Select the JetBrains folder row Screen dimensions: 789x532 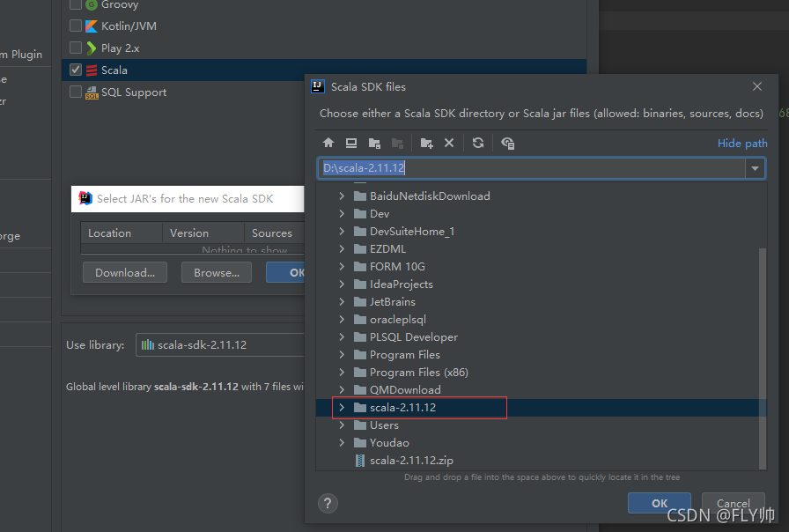537,302
